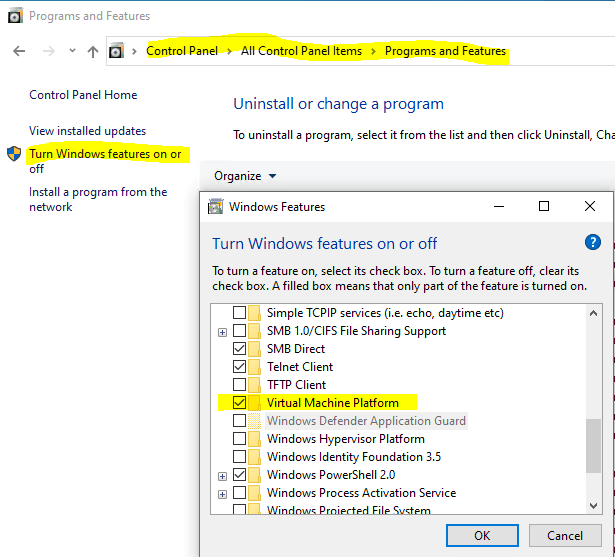Screen dimensions: 615x557
Task: Open Turn Windows features on or off link
Action: click(105, 161)
